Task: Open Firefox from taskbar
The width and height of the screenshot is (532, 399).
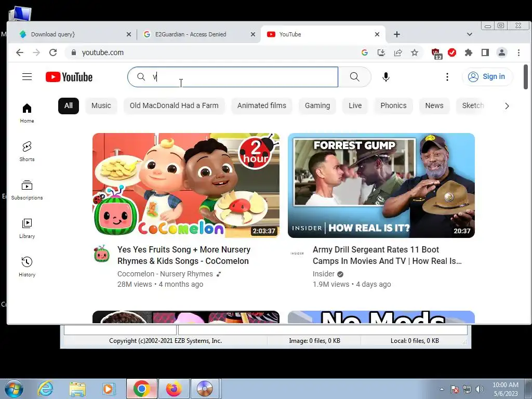Action: pyautogui.click(x=174, y=389)
